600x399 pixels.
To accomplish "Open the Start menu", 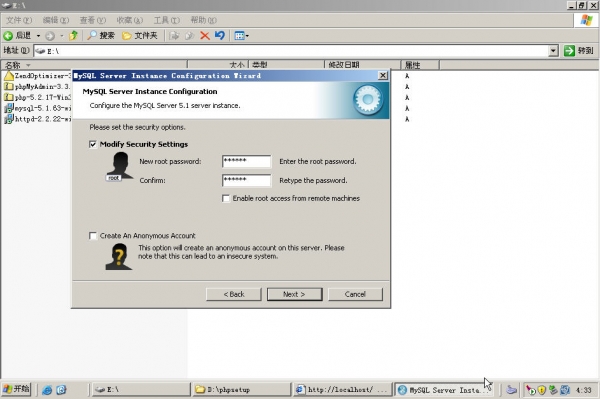I will pos(16,389).
